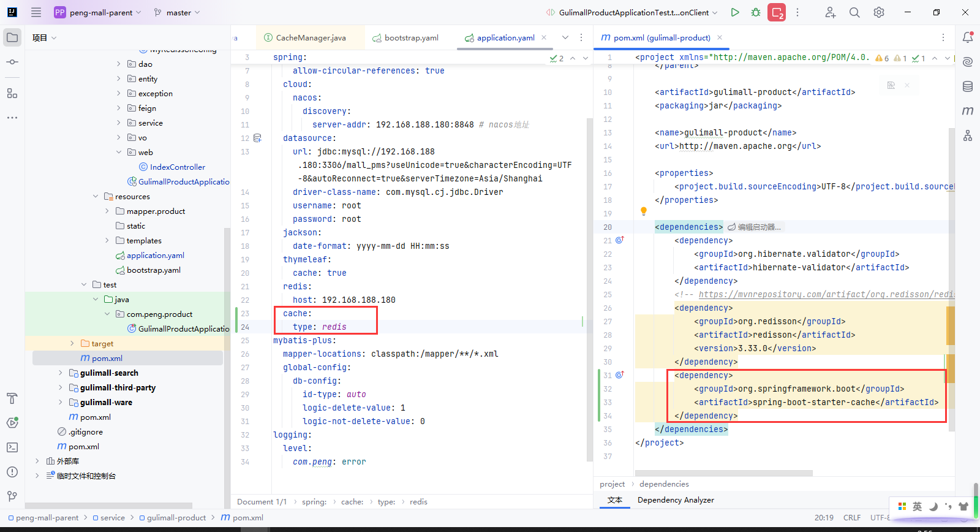
Task: Open the mvnrepository.com link in comment
Action: [827, 294]
